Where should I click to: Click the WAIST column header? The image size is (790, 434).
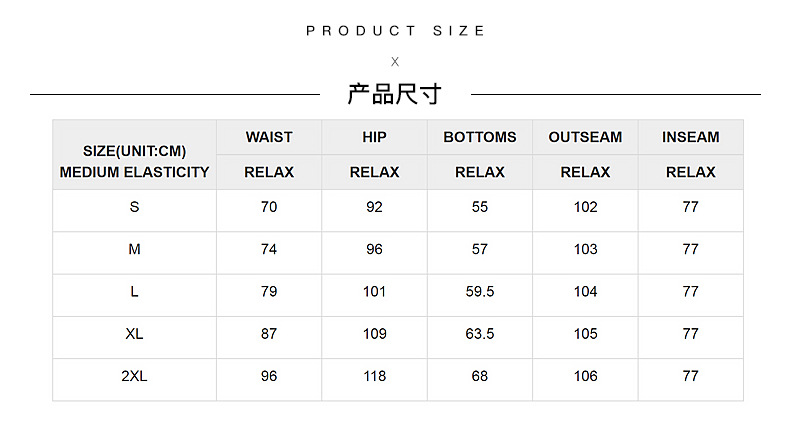pyautogui.click(x=269, y=137)
